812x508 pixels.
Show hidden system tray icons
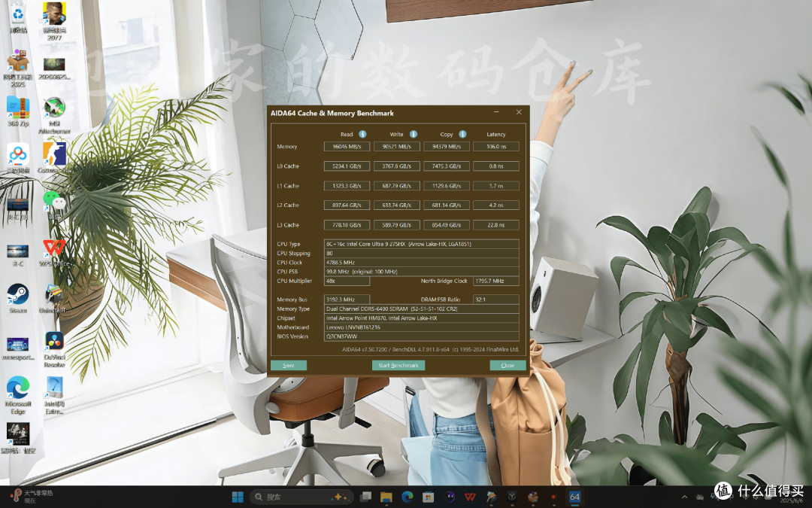[x=685, y=497]
